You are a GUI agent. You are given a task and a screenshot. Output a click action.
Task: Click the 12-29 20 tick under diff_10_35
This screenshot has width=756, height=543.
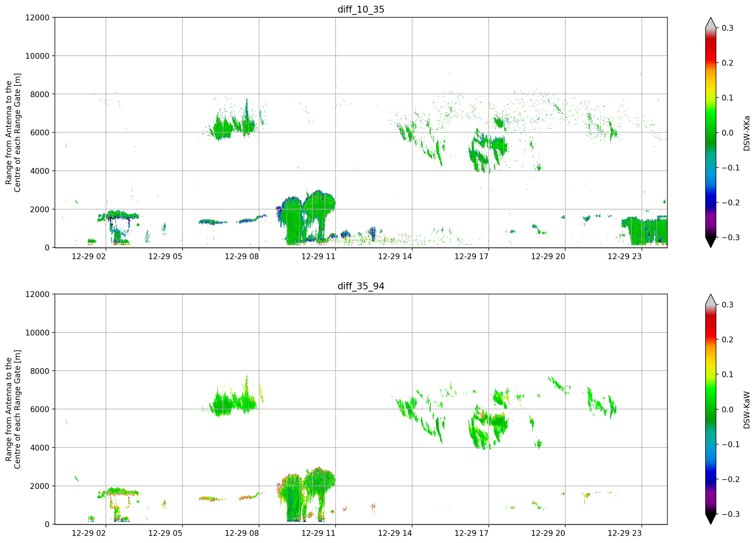[x=548, y=256]
